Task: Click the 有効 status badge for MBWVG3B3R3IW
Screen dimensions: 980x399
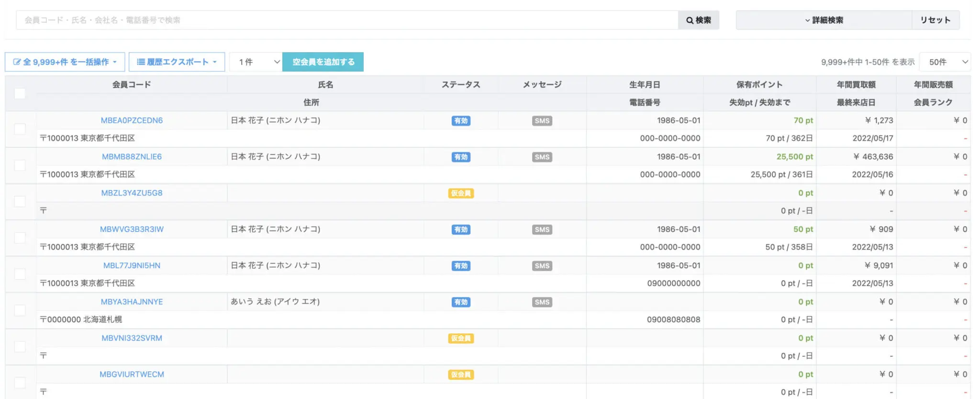Action: [x=461, y=229]
